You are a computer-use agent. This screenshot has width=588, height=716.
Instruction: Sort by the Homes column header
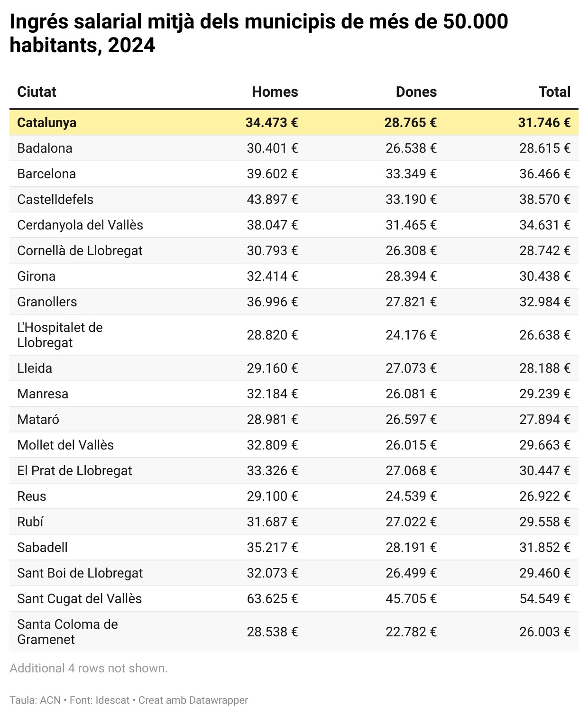tap(275, 92)
